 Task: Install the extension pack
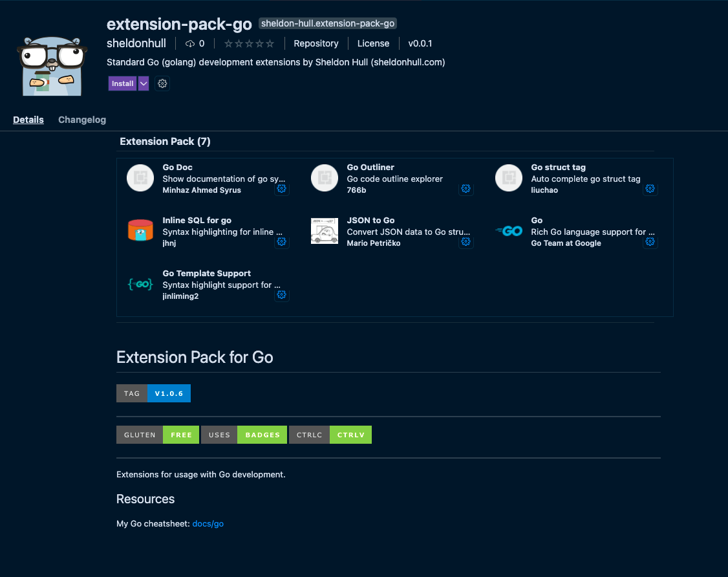tap(122, 83)
